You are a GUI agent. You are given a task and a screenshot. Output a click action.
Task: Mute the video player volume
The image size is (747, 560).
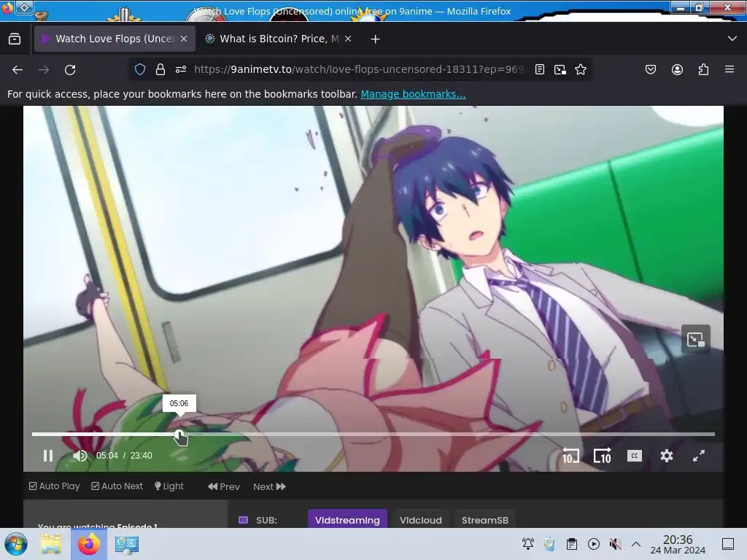pyautogui.click(x=80, y=456)
